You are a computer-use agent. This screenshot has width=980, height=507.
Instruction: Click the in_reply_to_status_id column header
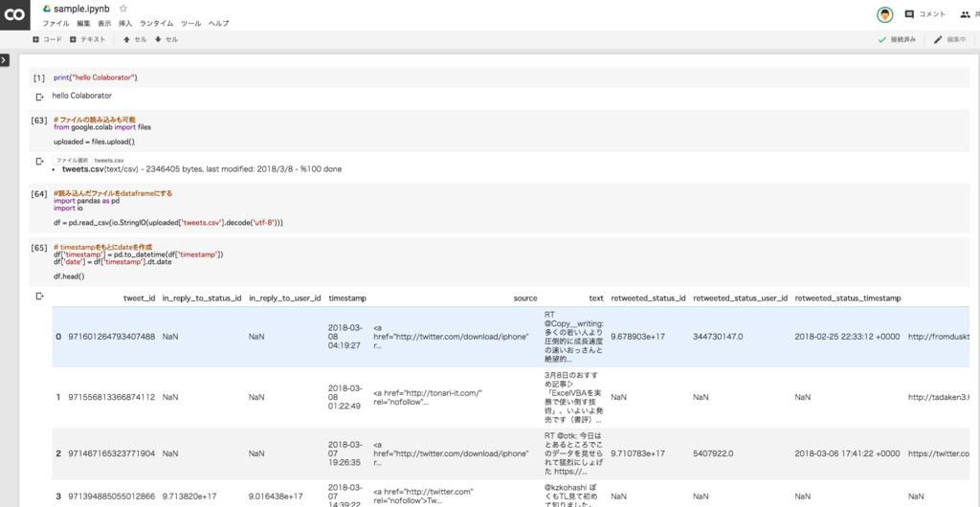[202, 298]
